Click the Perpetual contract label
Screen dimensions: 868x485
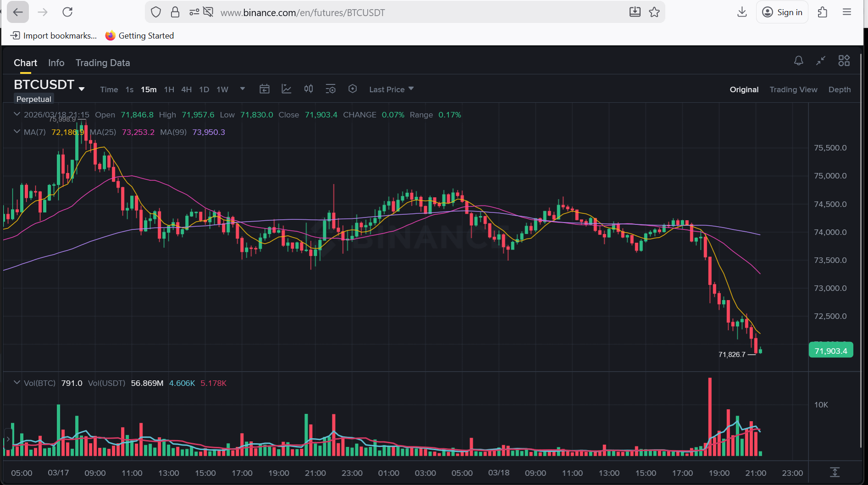pyautogui.click(x=34, y=99)
